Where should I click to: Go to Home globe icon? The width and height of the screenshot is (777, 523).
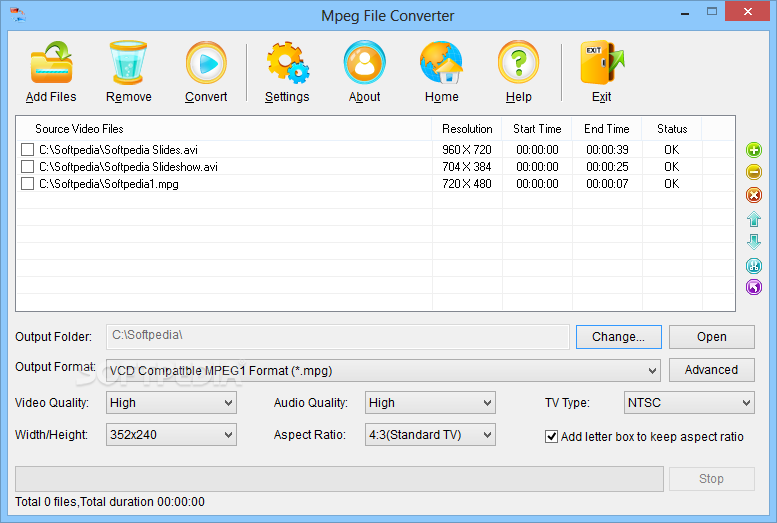click(x=442, y=62)
